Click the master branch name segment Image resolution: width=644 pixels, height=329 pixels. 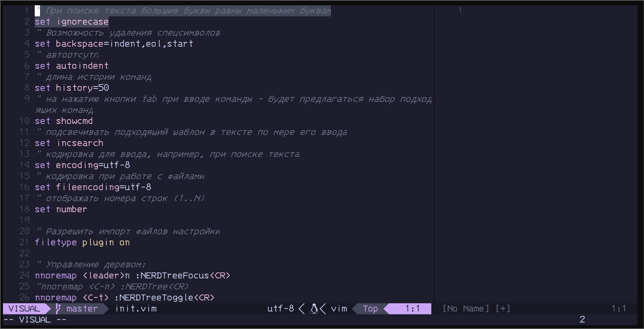pyautogui.click(x=82, y=309)
